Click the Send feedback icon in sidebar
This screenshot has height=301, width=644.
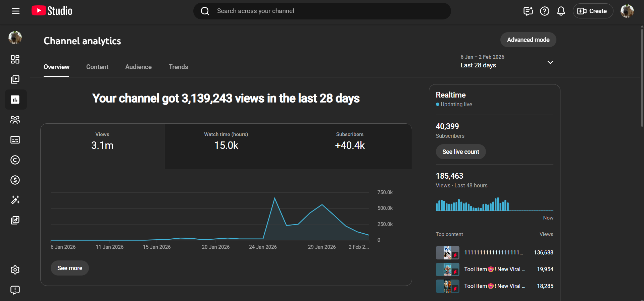pyautogui.click(x=15, y=290)
